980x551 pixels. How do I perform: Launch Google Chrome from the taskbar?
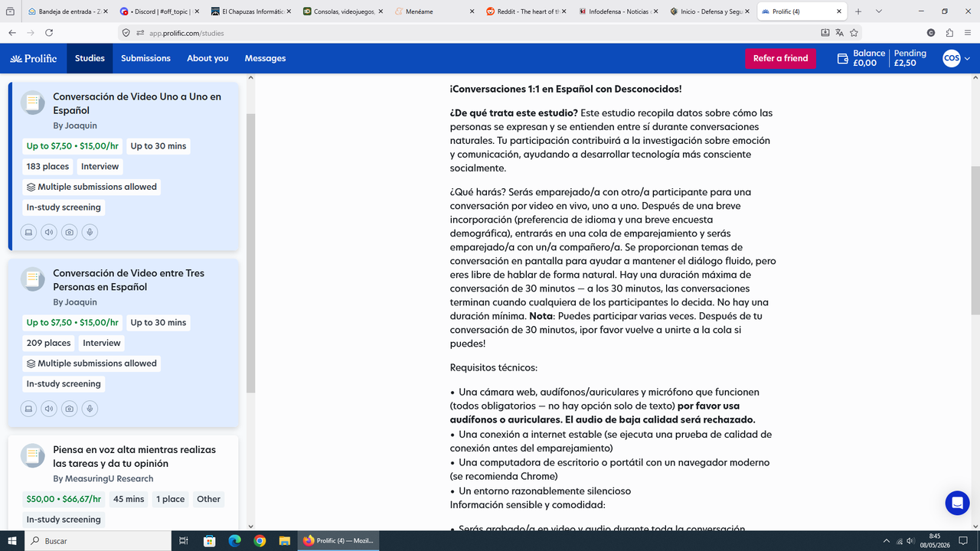(x=260, y=540)
